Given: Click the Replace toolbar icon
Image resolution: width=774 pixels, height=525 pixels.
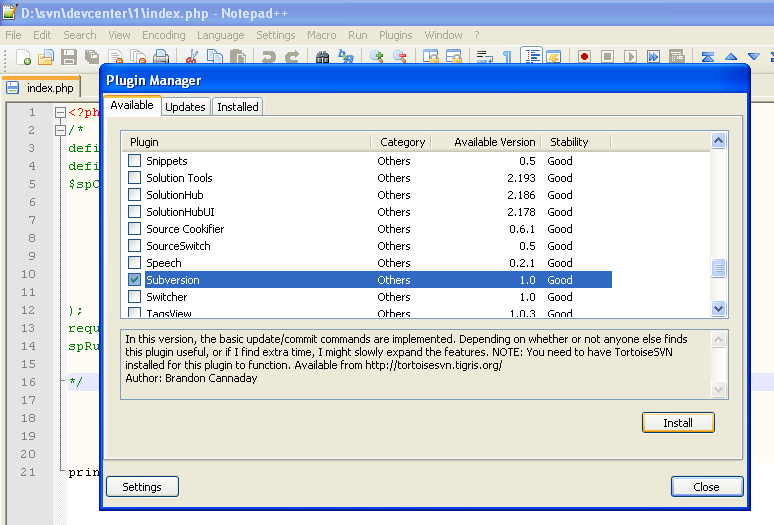Looking at the screenshot, I should pos(346,57).
